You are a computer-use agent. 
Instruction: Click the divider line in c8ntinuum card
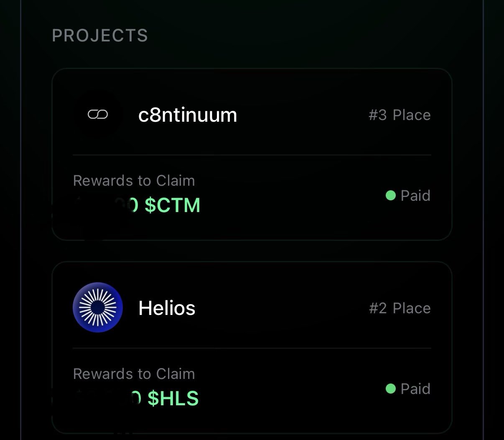pyautogui.click(x=252, y=155)
